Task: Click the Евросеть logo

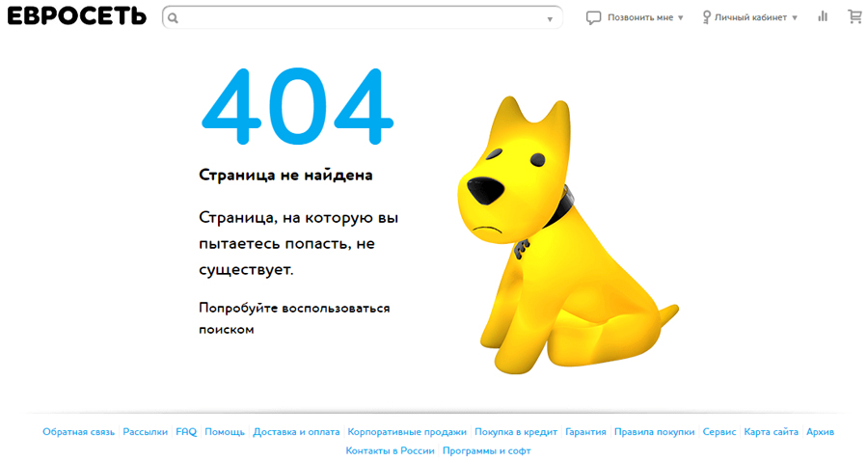Action: 77,16
